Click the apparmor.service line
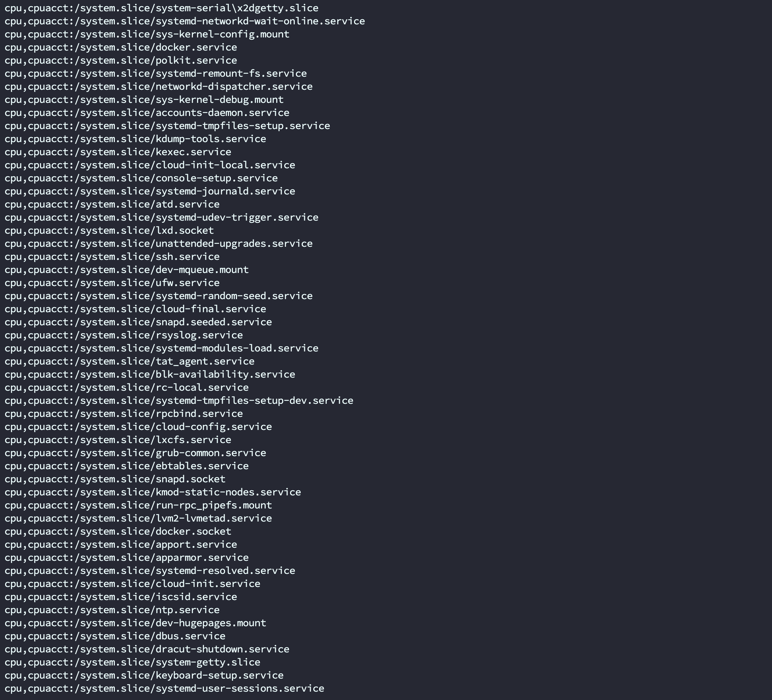The width and height of the screenshot is (772, 700). click(126, 558)
